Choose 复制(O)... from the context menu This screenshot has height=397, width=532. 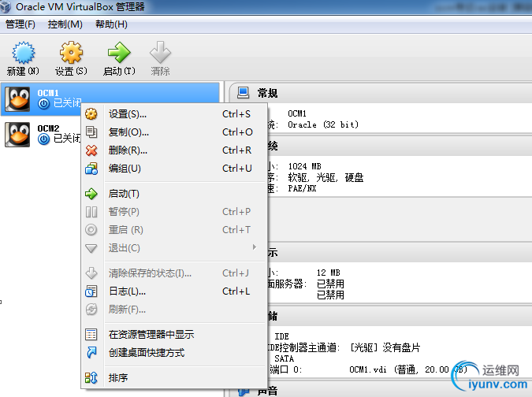pos(174,132)
